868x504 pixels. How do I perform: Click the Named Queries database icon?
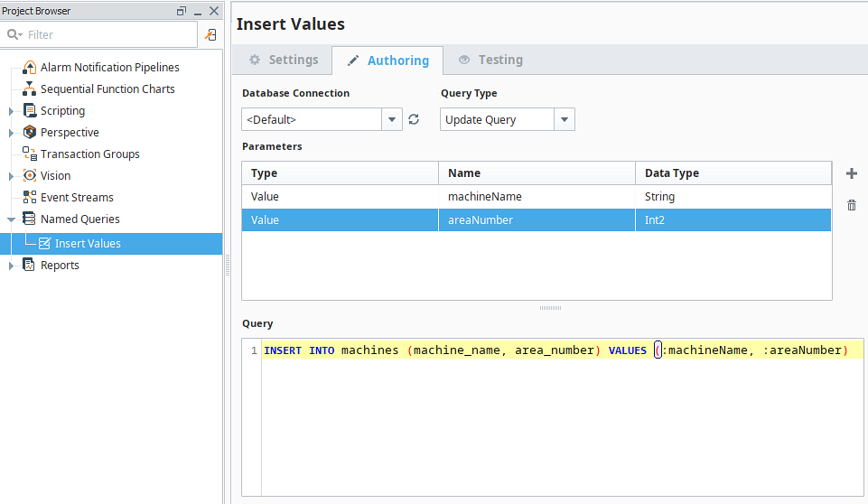tap(29, 219)
